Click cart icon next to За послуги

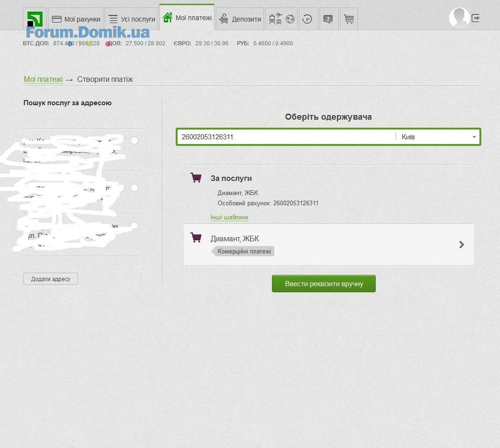click(196, 178)
